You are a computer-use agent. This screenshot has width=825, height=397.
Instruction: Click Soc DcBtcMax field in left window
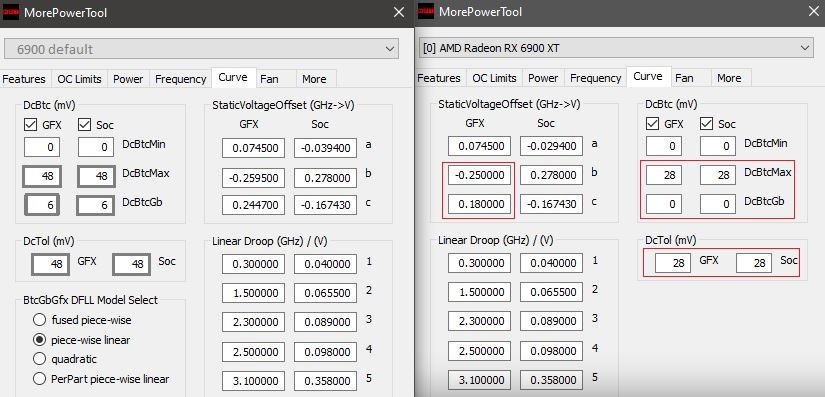[x=96, y=176]
